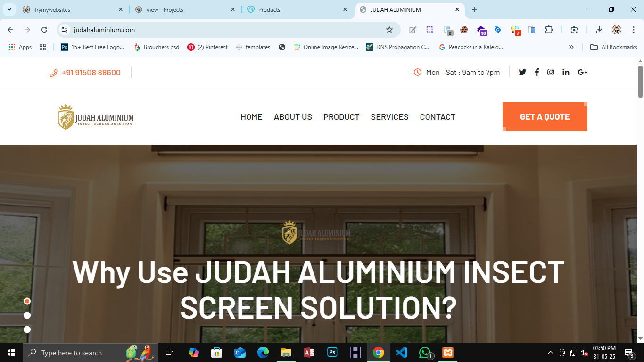Open the Chrome three-dot menu

634,29
